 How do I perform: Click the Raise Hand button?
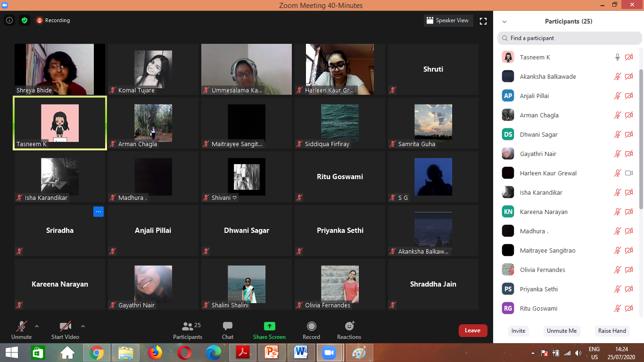click(x=611, y=331)
